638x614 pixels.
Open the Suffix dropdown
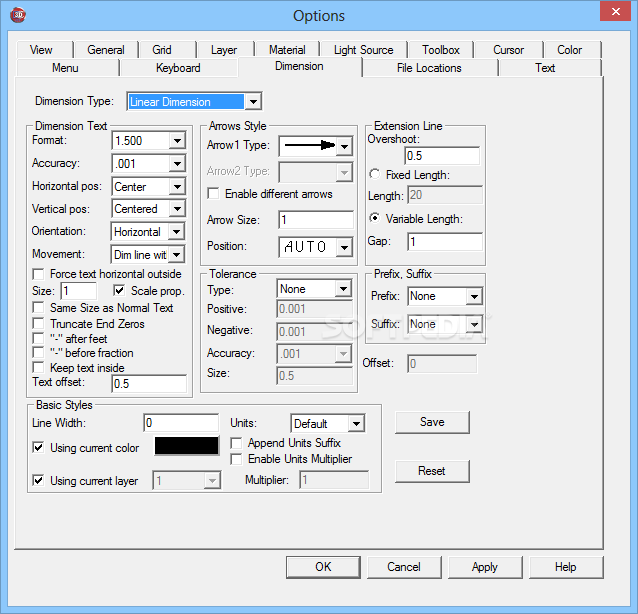(474, 325)
